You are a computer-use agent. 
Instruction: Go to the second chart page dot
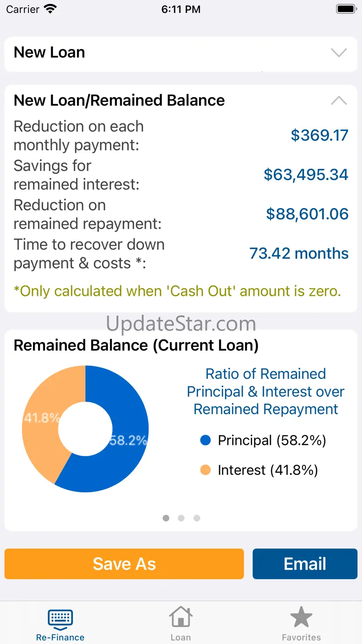click(181, 518)
